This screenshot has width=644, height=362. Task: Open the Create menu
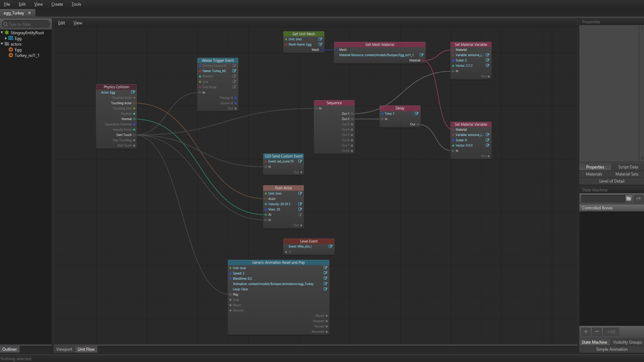[x=57, y=4]
